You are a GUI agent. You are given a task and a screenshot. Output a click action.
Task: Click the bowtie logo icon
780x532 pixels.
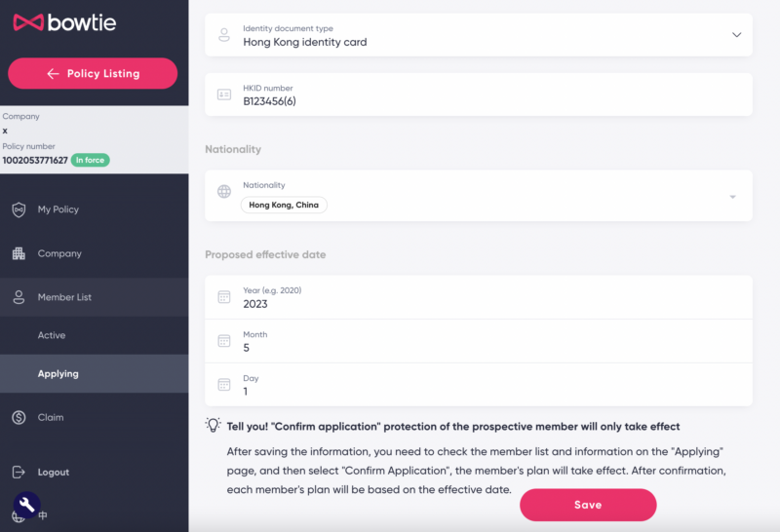tap(27, 22)
